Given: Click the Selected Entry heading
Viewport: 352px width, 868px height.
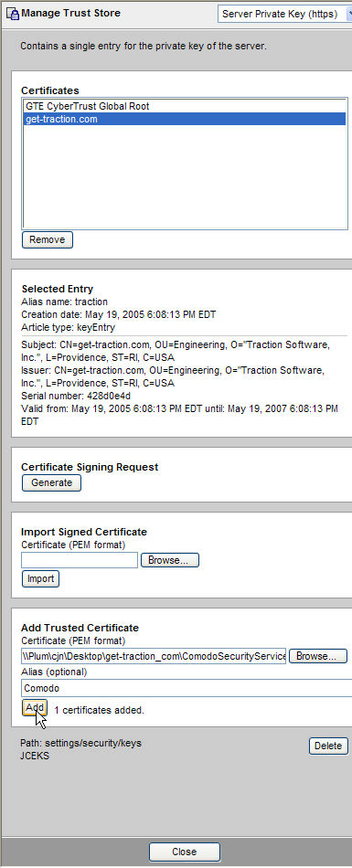Looking at the screenshot, I should click(x=58, y=289).
